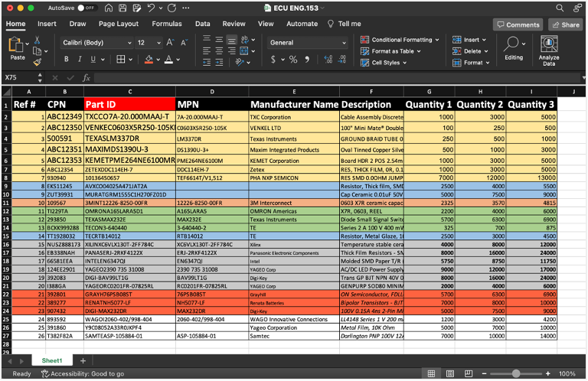The height and width of the screenshot is (381, 588).
Task: Click the Search magnifier in title bar
Action: 560,8
